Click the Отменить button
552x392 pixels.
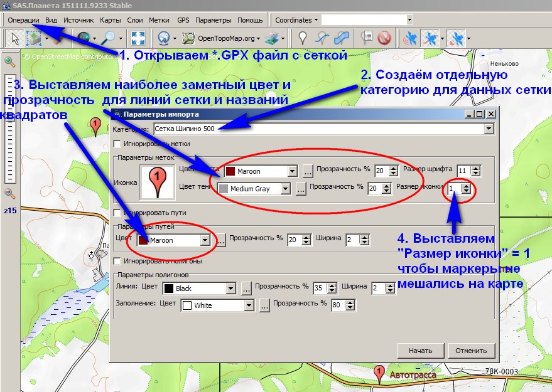472,351
